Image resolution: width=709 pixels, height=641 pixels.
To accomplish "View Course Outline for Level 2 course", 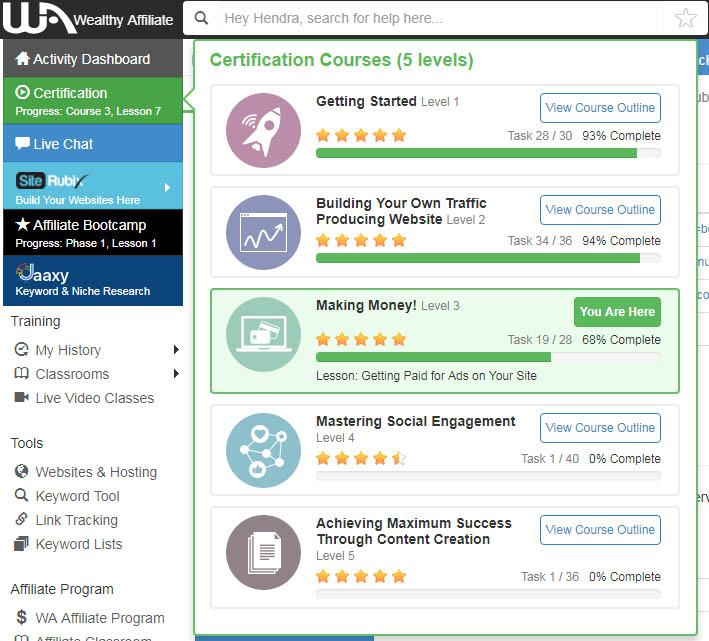I will click(x=600, y=210).
